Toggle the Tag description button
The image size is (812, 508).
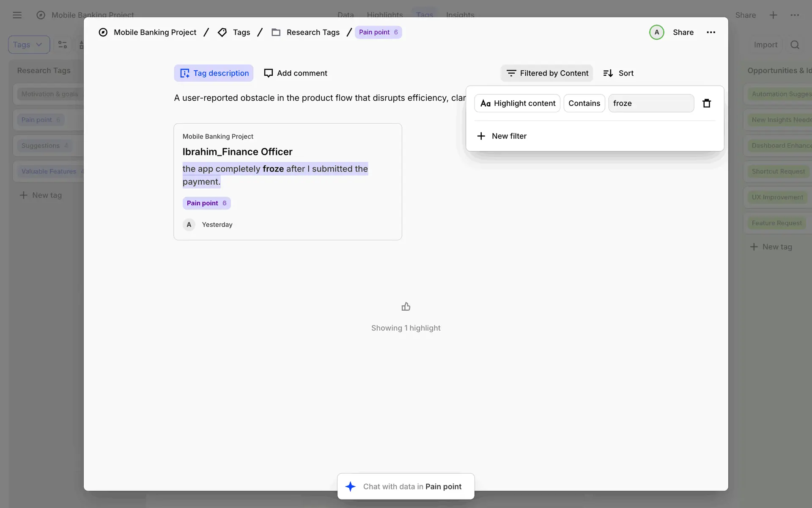(x=214, y=73)
